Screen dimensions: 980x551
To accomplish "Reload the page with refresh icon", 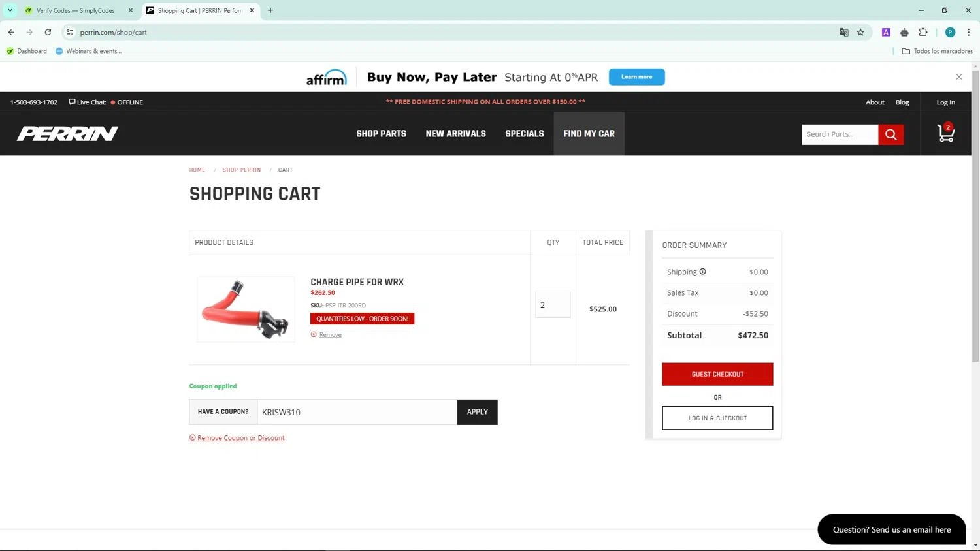I will coord(48,32).
